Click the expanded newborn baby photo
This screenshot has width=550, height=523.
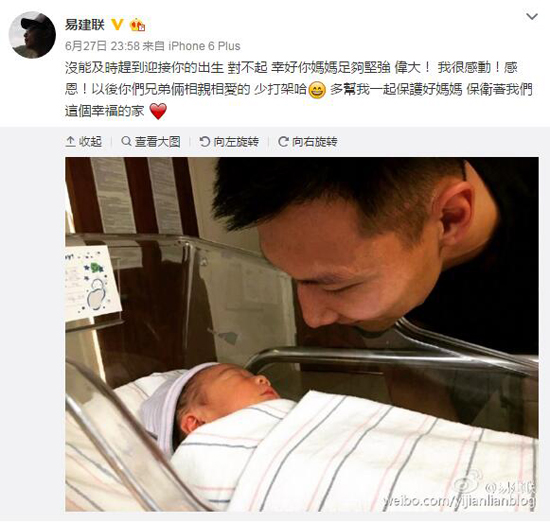(x=302, y=334)
